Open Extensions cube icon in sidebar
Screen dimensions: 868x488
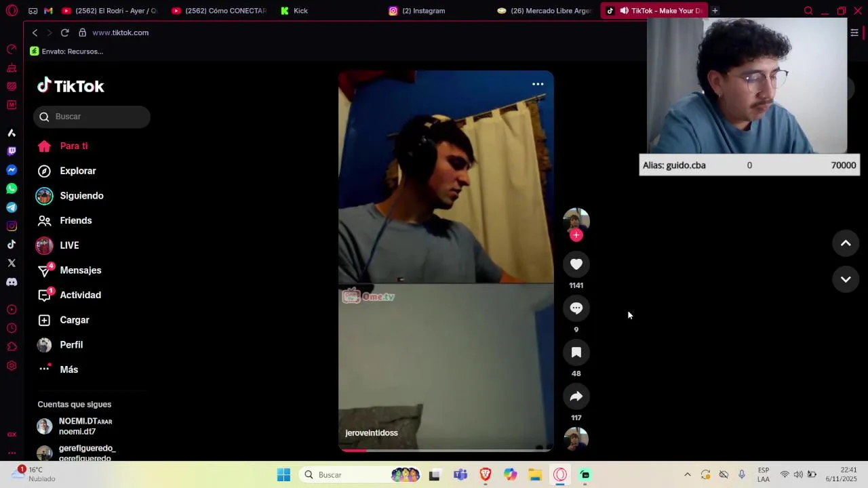point(12,347)
